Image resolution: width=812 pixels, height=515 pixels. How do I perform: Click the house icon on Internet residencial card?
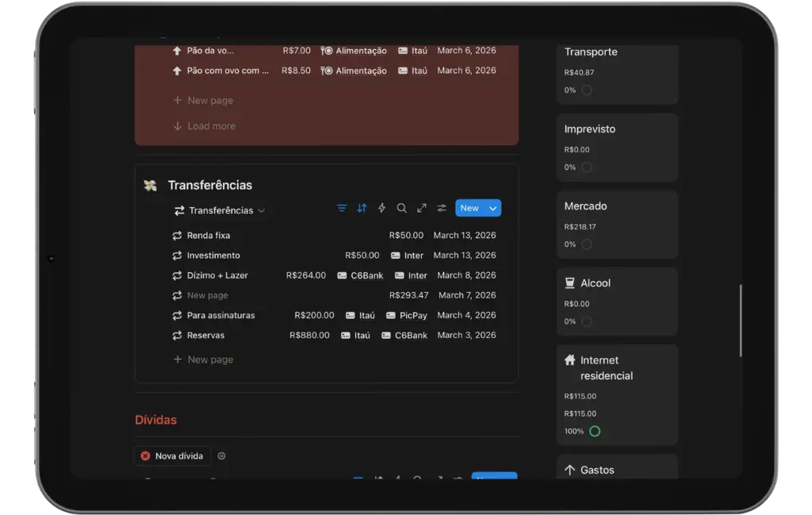569,360
